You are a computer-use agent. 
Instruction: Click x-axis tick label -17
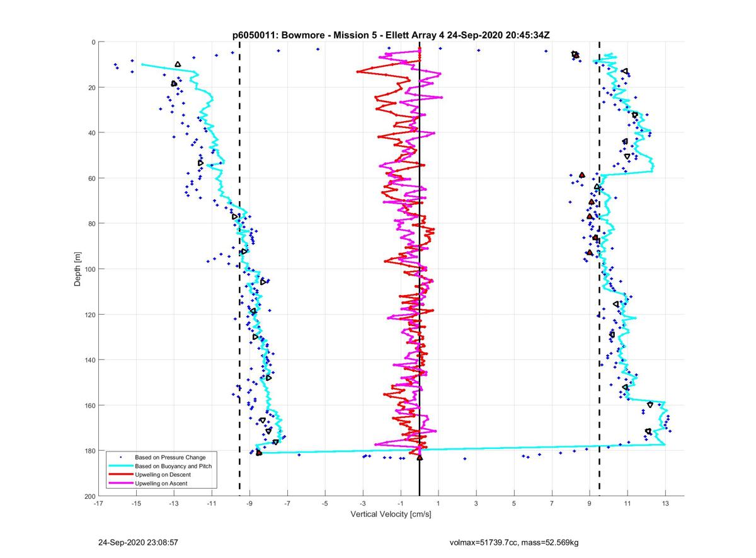98,504
